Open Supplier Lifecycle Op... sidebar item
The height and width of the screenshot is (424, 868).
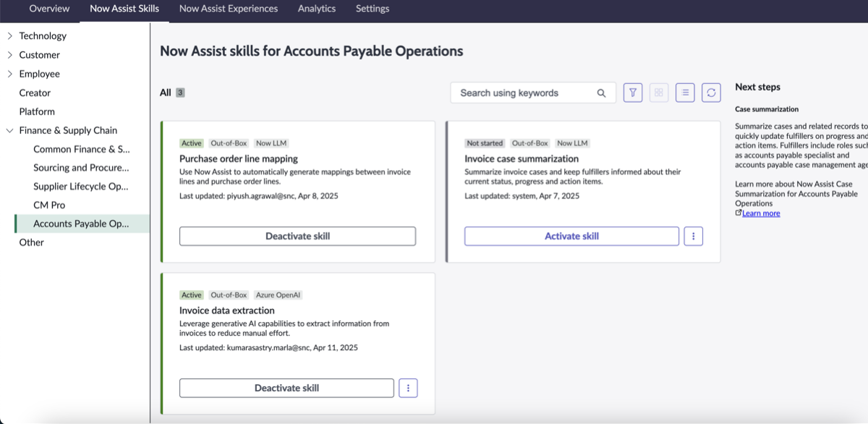81,187
